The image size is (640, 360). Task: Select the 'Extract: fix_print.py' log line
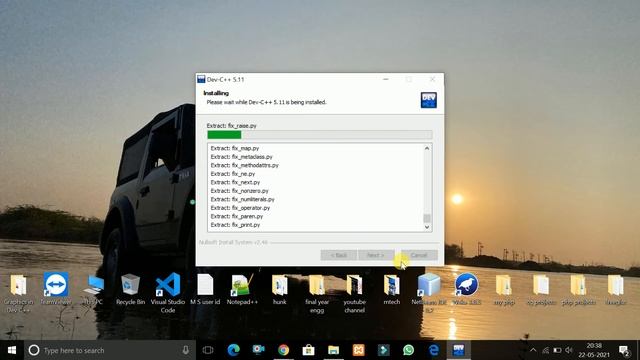tap(235, 225)
